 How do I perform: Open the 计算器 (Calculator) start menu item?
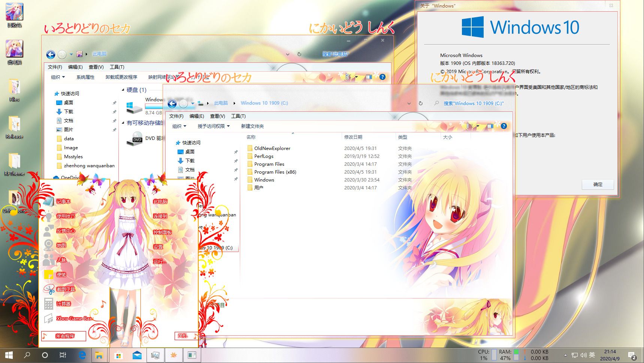point(63,304)
